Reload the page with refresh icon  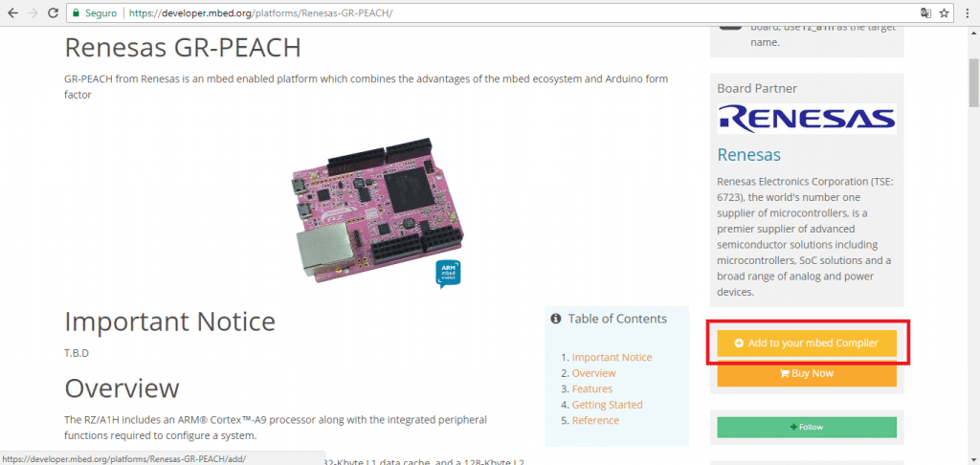click(54, 13)
